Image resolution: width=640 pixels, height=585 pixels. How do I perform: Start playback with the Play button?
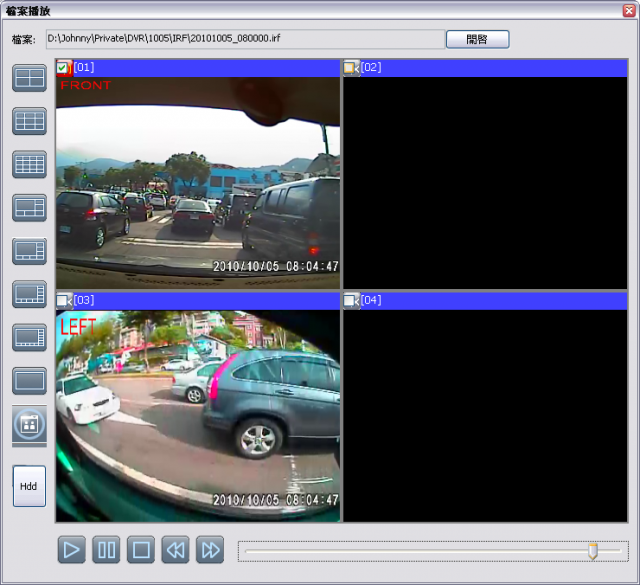(x=72, y=550)
